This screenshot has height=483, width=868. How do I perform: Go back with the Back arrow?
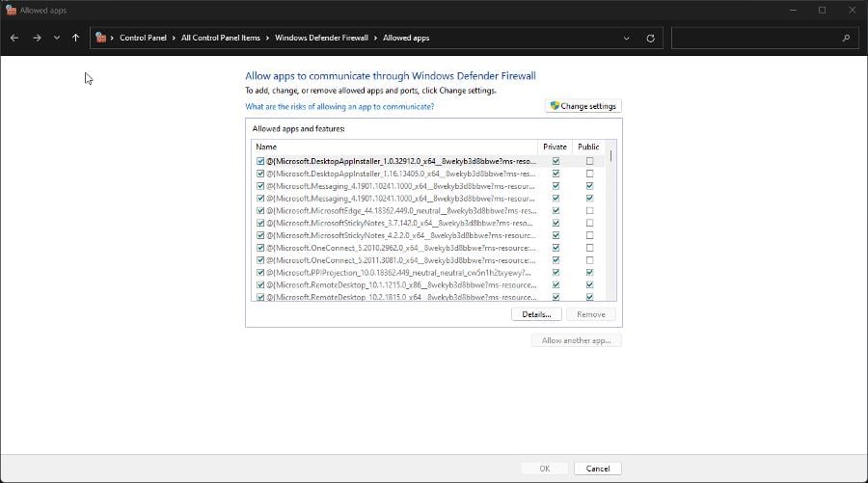point(14,39)
